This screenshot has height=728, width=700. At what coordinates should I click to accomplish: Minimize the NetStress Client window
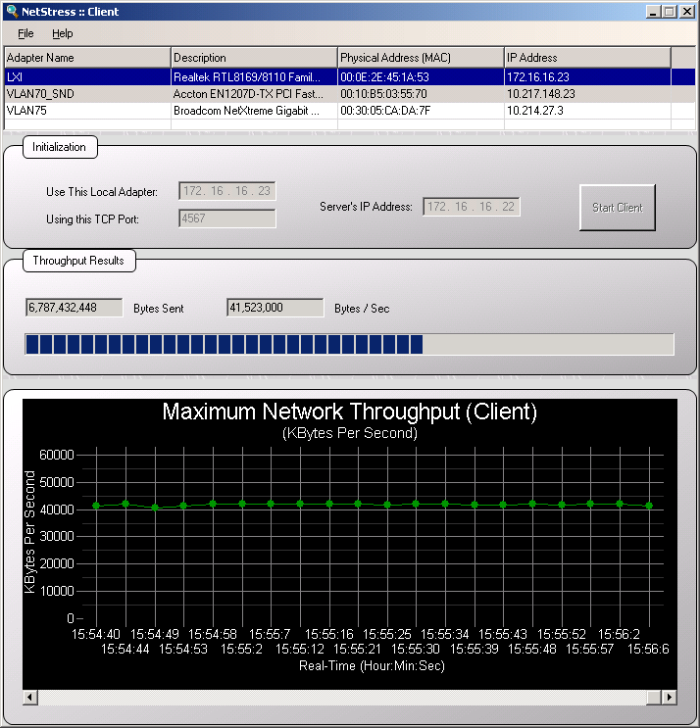(x=653, y=12)
